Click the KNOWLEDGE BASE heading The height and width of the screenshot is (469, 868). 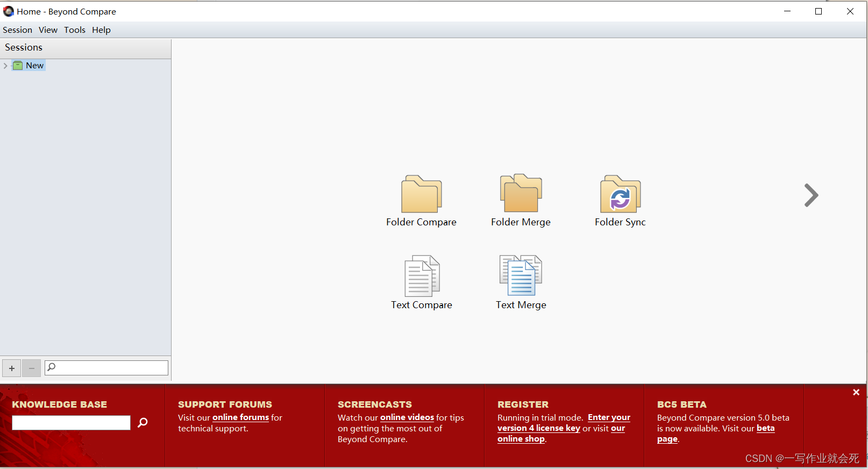(59, 404)
